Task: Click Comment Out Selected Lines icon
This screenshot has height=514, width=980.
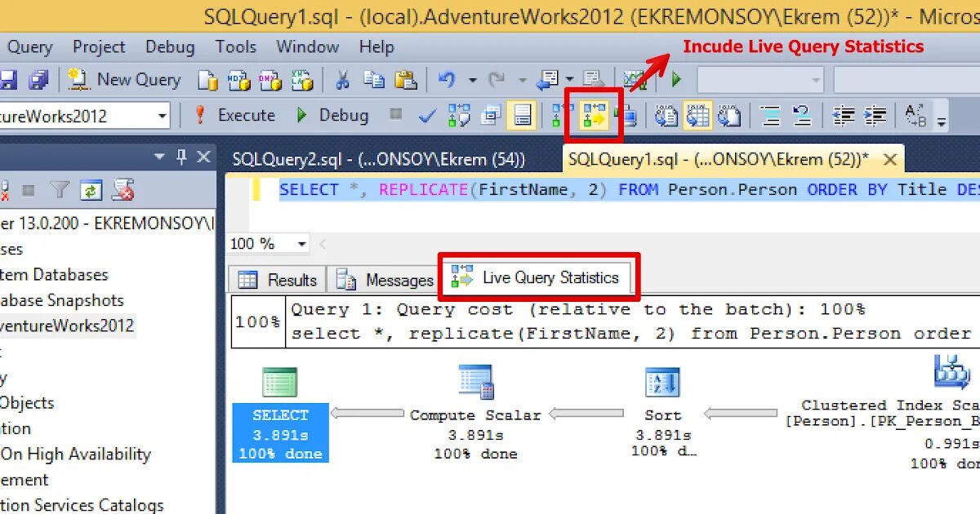Action: (770, 116)
